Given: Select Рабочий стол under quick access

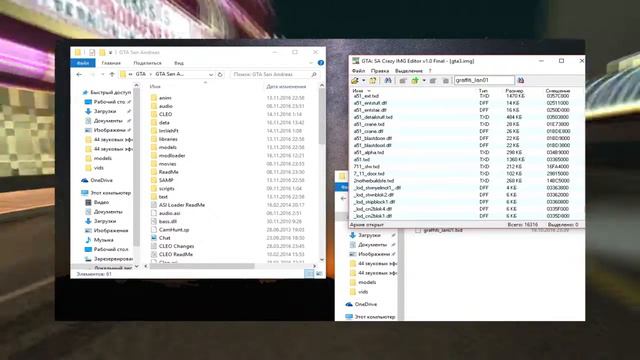Looking at the screenshot, I should coord(108,102).
